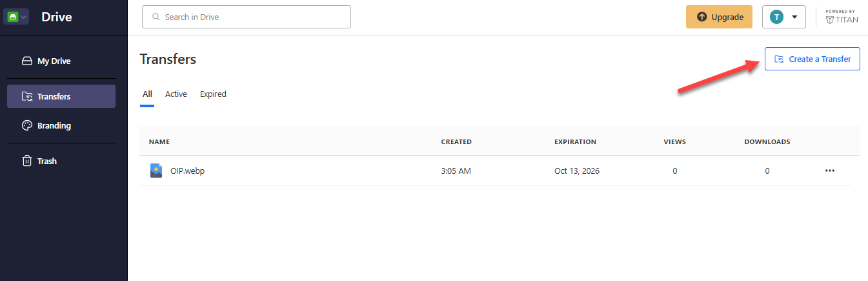Click the Branding palette icon
This screenshot has width=868, height=281.
pos(27,126)
